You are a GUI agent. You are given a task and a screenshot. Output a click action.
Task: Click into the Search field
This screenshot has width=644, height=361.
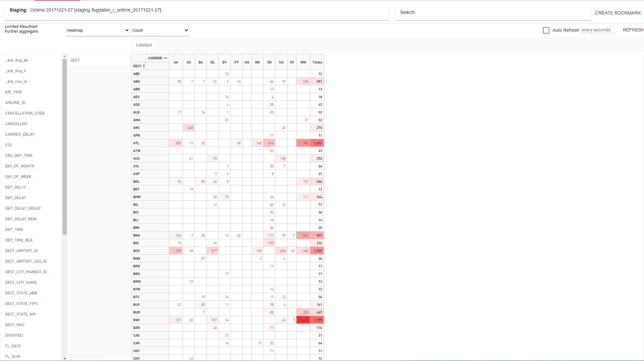493,13
